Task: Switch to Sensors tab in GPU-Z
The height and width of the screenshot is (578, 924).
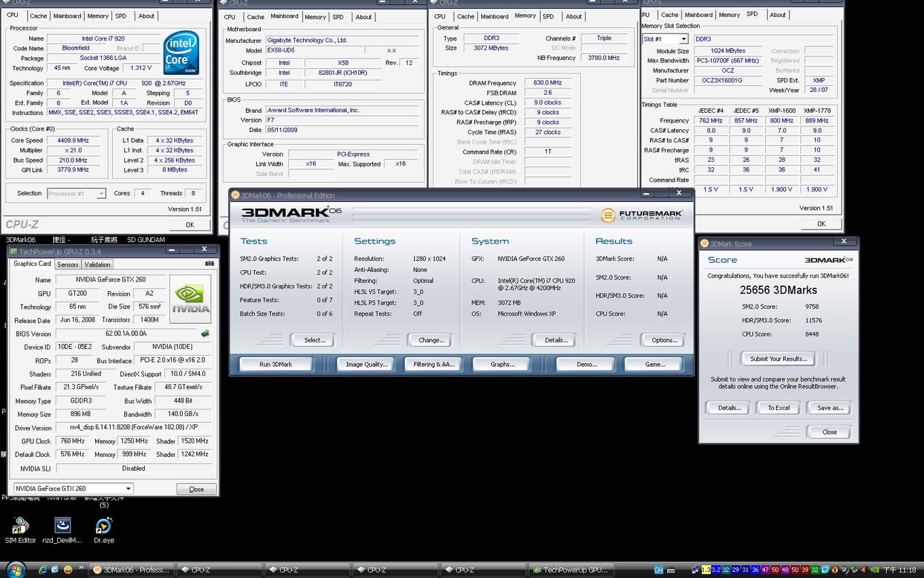Action: click(x=67, y=265)
